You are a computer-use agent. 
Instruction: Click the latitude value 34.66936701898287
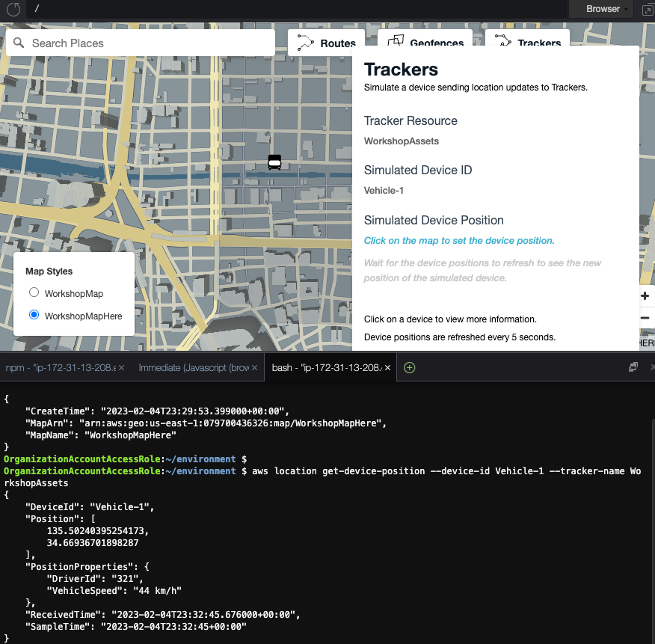coord(93,543)
